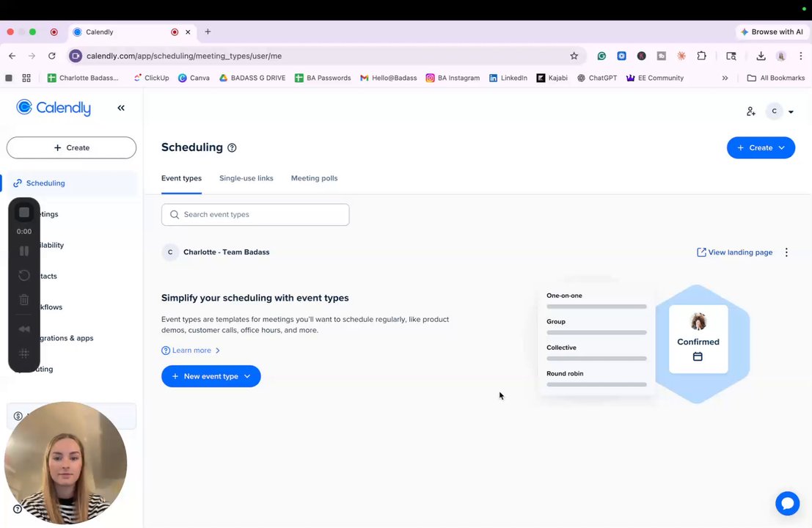This screenshot has height=528, width=812.
Task: Collapse the Calendly sidebar with double-chevron icon
Action: [x=120, y=108]
